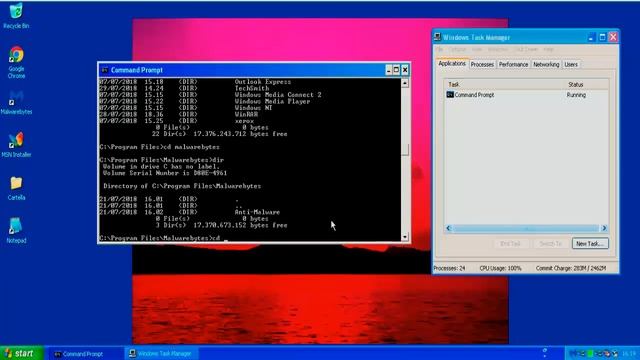Click the CPU Usage: 100% status entry
The image size is (640, 360).
500,268
